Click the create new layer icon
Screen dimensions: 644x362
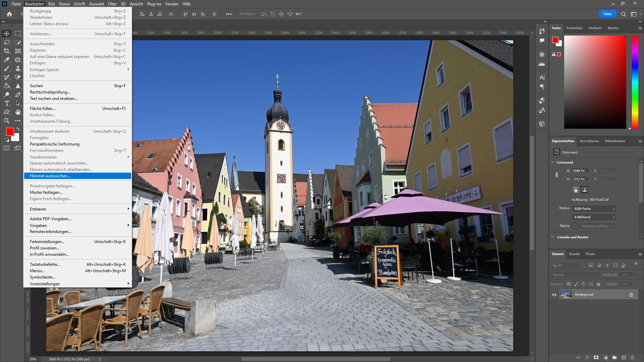point(624,358)
